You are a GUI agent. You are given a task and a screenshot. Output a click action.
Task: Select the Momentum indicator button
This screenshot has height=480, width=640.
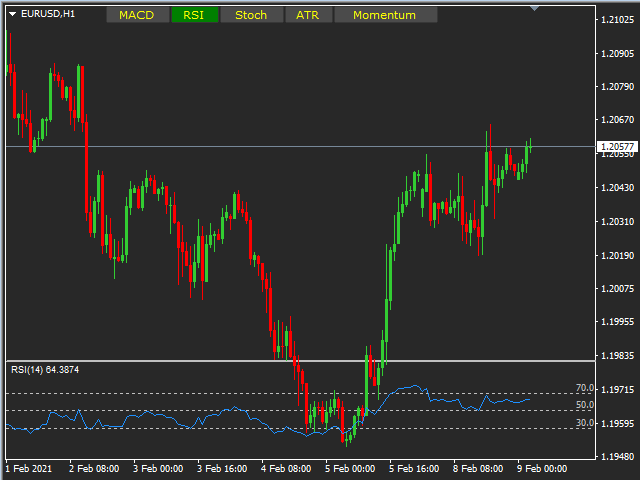[384, 15]
